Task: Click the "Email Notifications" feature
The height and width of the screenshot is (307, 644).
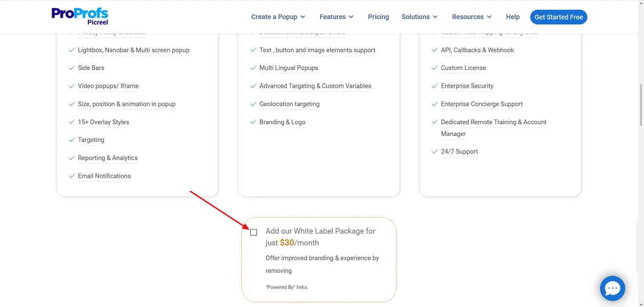Action: coord(104,176)
